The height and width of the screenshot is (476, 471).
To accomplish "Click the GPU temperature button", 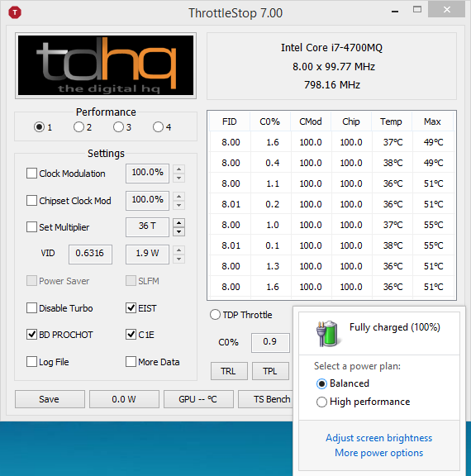I will (x=198, y=399).
